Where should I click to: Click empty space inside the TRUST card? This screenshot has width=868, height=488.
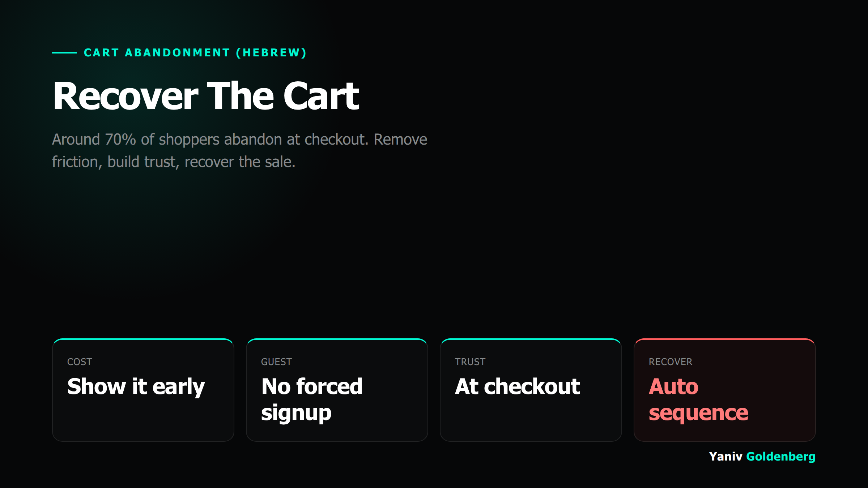[x=531, y=421]
